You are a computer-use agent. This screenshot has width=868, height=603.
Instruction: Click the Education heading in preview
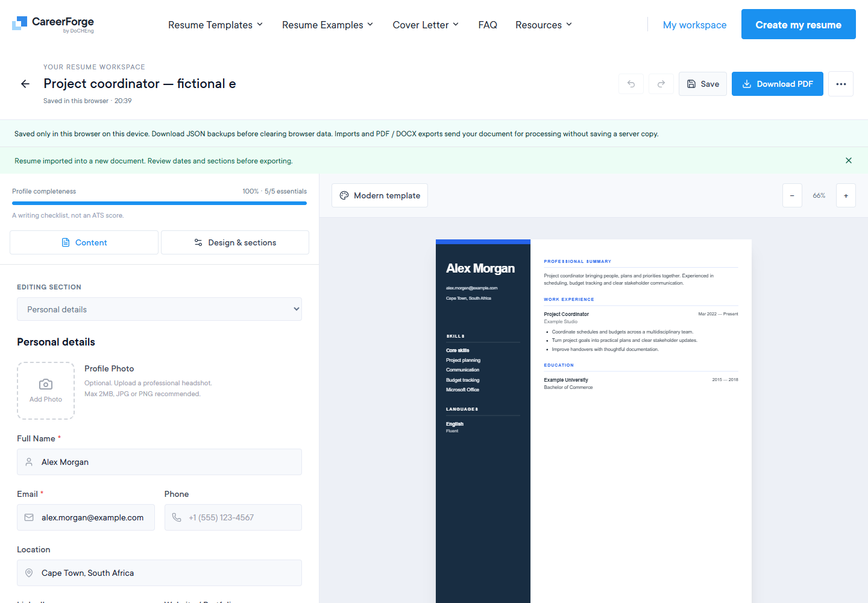[559, 365]
